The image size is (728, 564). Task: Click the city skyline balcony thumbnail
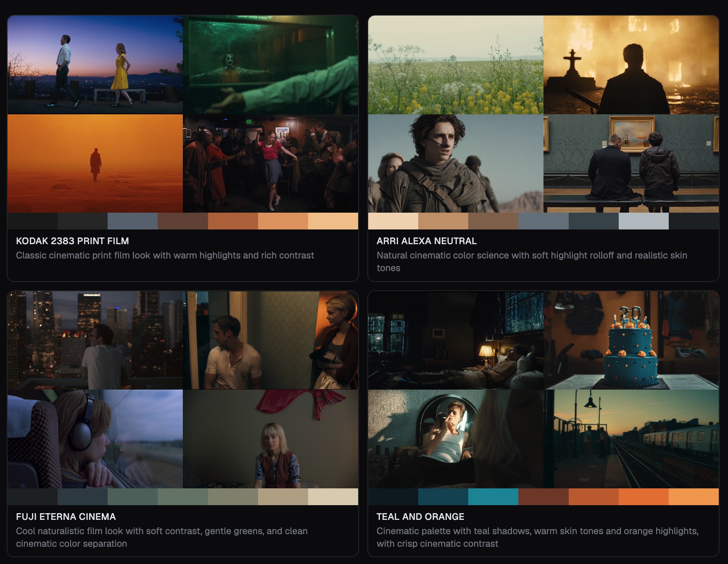95,340
